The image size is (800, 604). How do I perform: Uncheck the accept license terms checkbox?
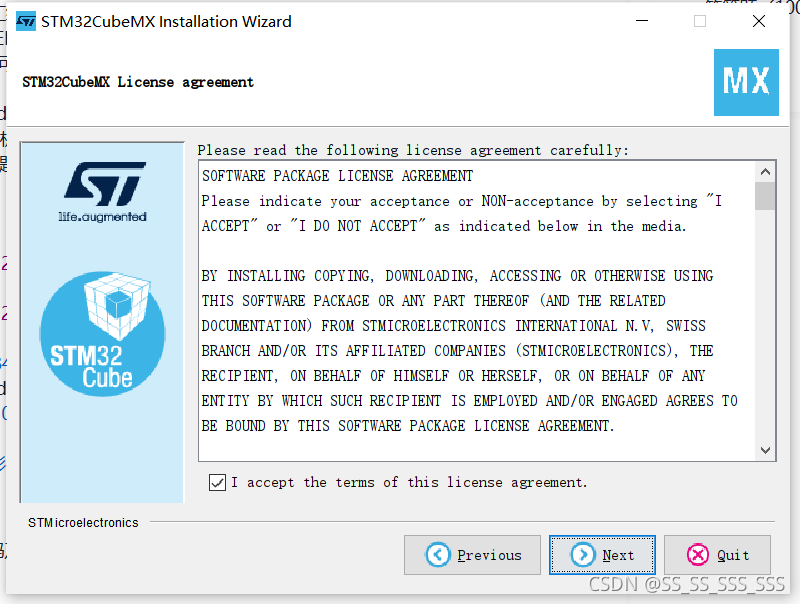click(217, 482)
